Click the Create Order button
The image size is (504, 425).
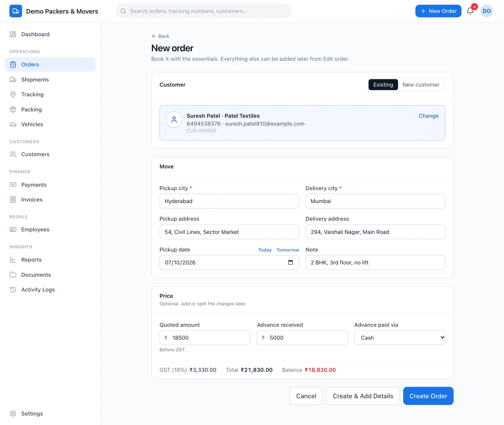coord(428,396)
